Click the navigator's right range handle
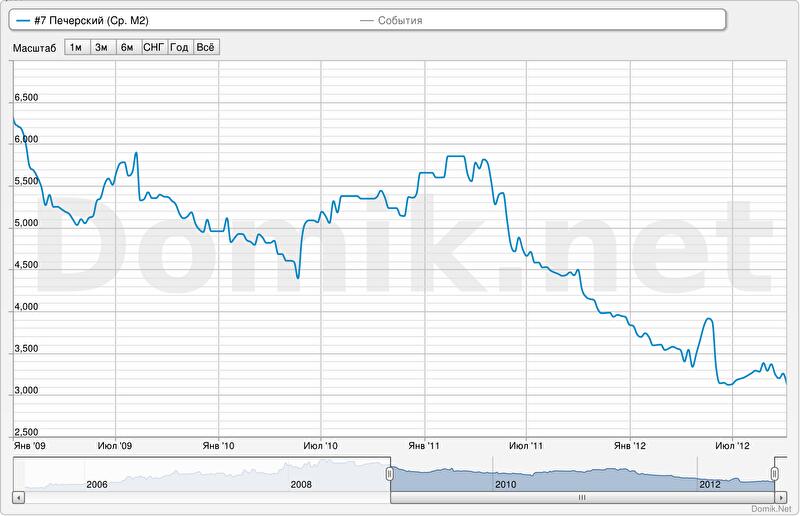 (774, 474)
